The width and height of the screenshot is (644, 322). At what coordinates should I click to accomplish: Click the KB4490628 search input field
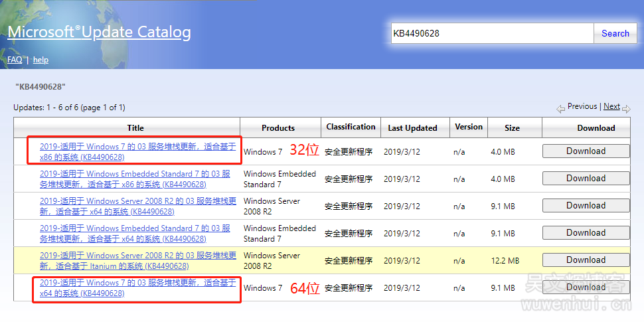[491, 33]
